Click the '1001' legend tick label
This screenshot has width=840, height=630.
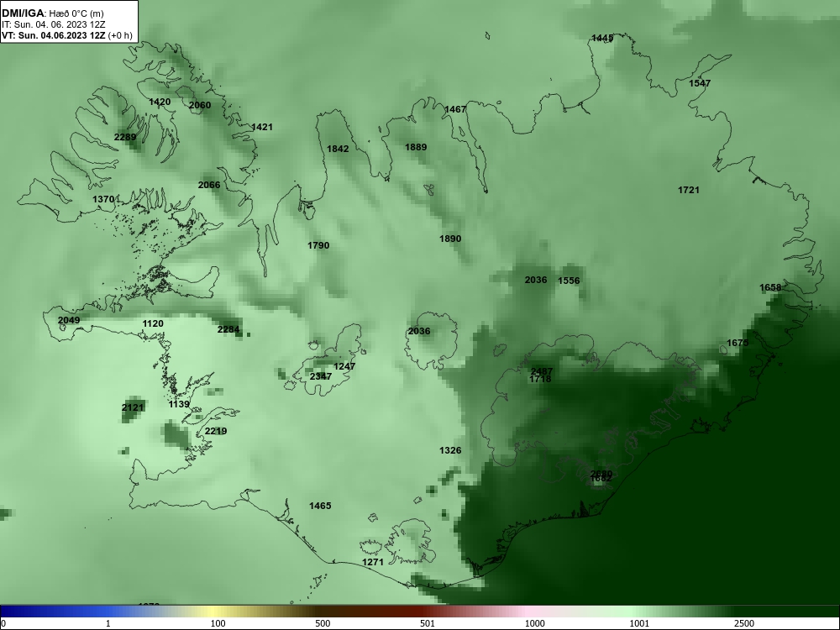tap(639, 623)
